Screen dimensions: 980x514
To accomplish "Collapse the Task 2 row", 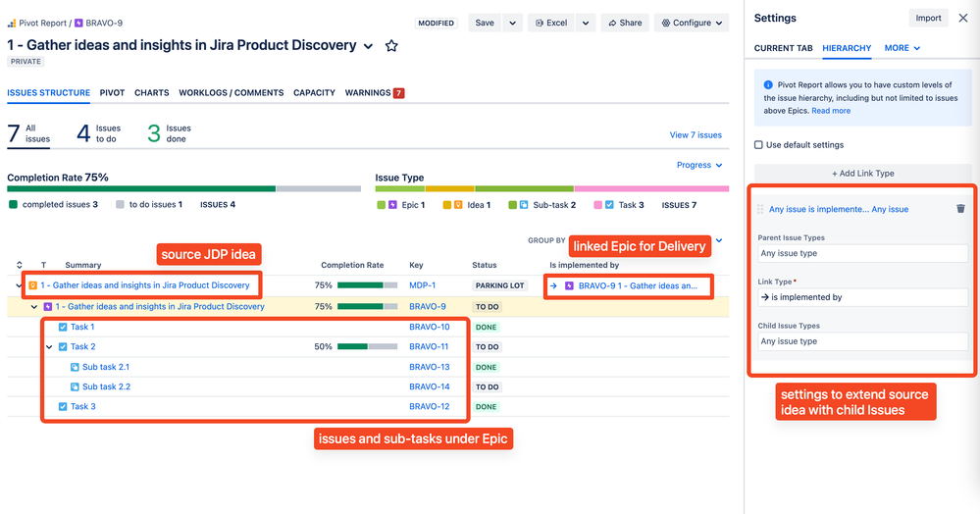I will (49, 347).
